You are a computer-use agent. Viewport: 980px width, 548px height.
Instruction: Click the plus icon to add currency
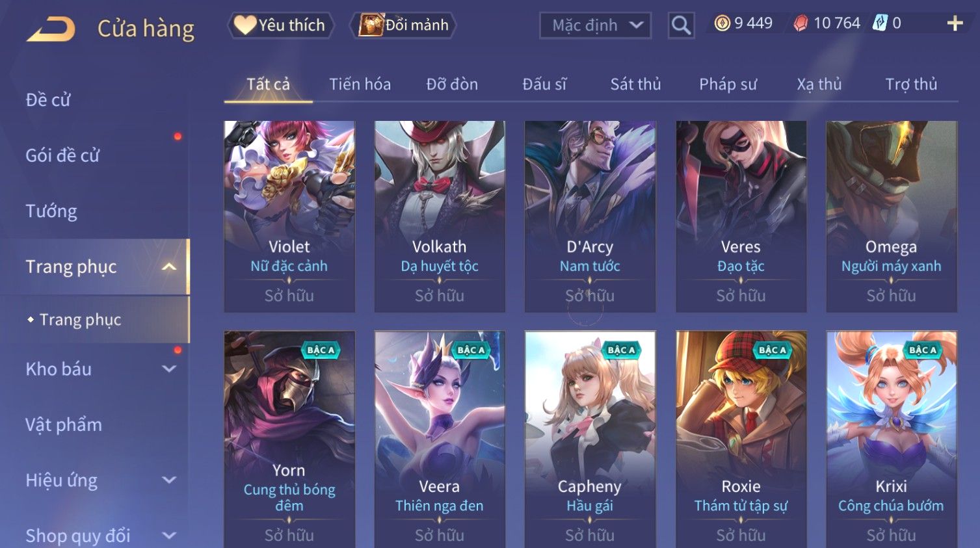click(x=955, y=23)
